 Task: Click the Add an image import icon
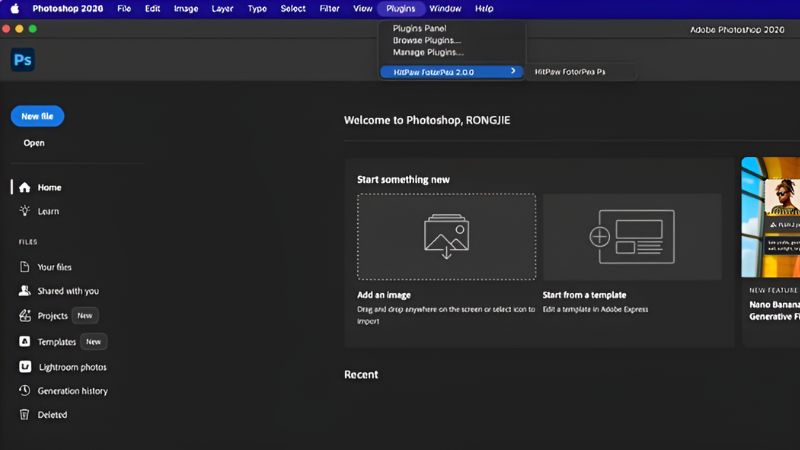pyautogui.click(x=446, y=236)
